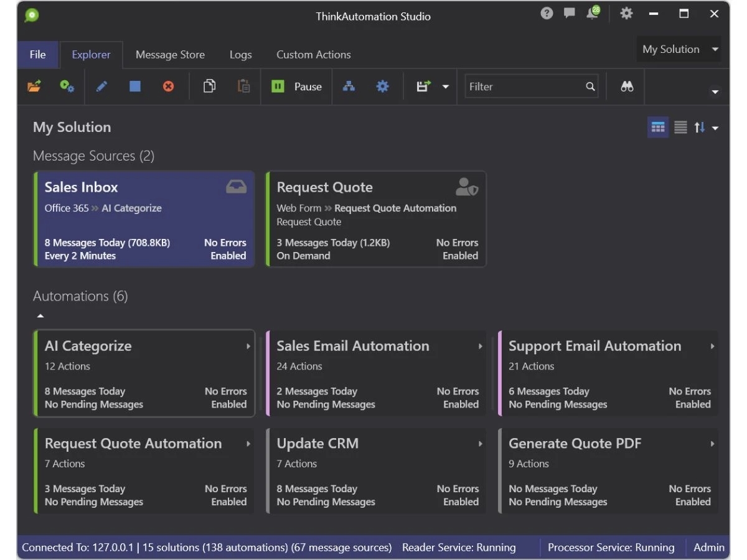Image resolution: width=747 pixels, height=560 pixels.
Task: Open the sort options dropdown arrow
Action: coord(715,128)
